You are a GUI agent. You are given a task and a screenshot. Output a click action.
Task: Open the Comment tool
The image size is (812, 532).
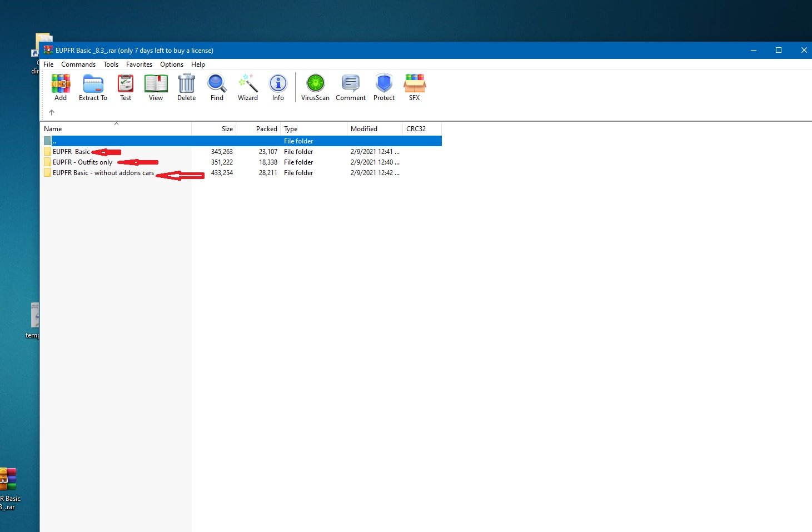coord(351,87)
